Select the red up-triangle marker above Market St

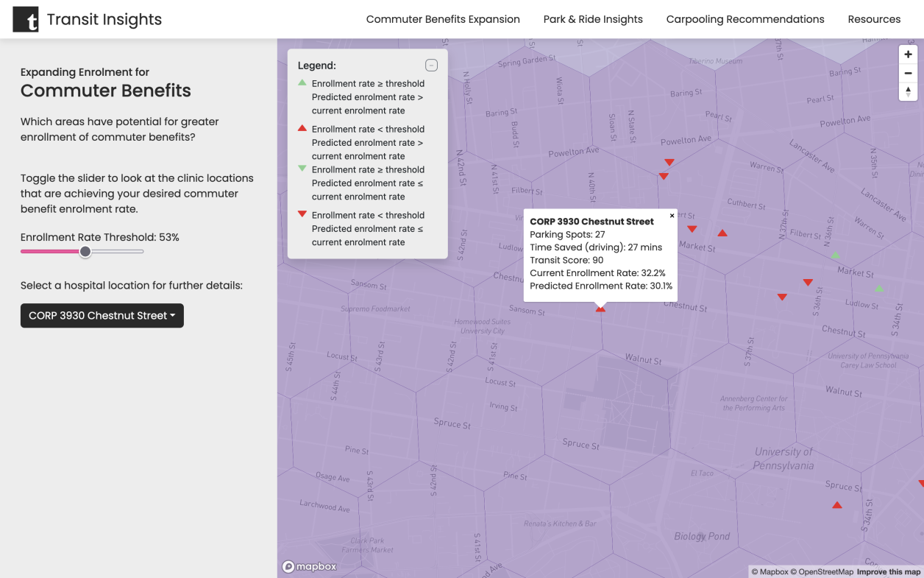pos(722,233)
